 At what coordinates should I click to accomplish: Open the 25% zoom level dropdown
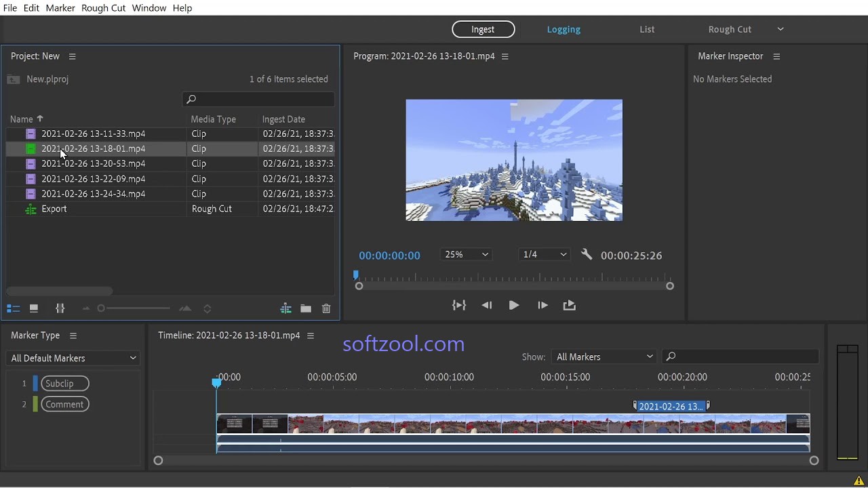point(466,255)
